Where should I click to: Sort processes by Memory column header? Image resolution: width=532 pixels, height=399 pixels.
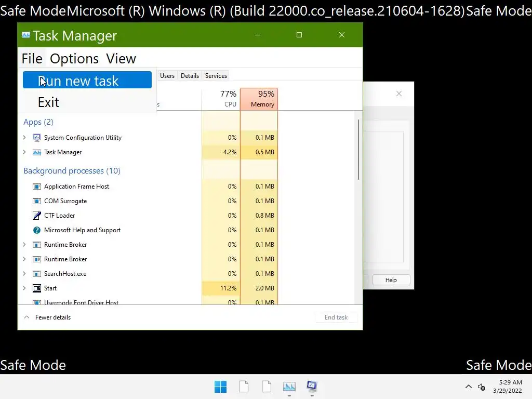pyautogui.click(x=259, y=99)
